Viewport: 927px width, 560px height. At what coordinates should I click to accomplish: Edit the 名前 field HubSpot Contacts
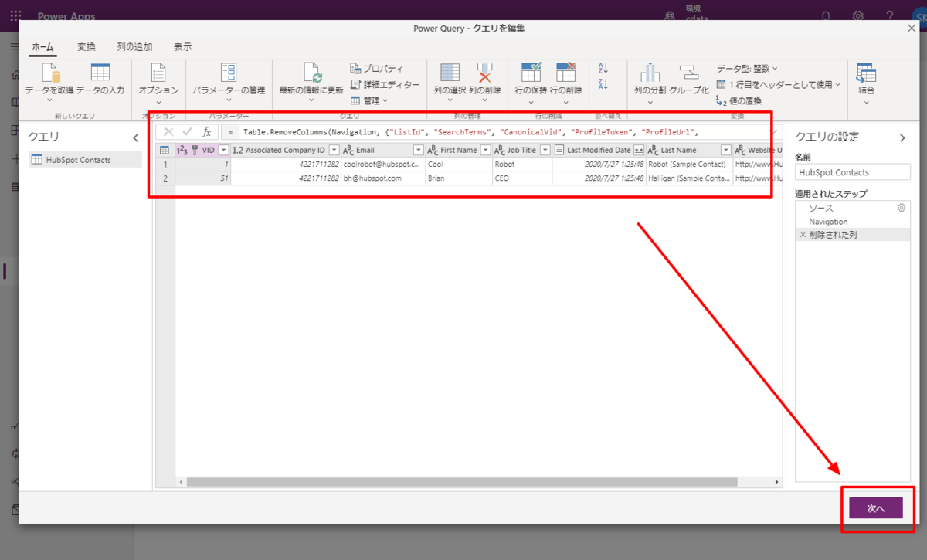click(852, 172)
